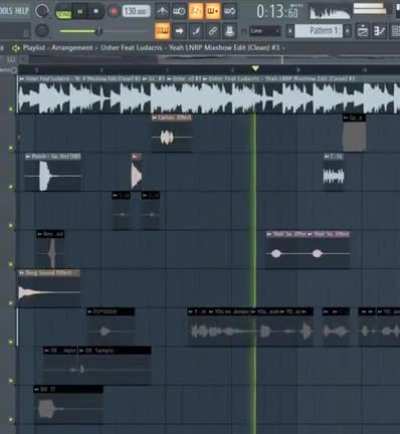Toggle the loop recording icon
The width and height of the screenshot is (400, 434).
point(230,12)
